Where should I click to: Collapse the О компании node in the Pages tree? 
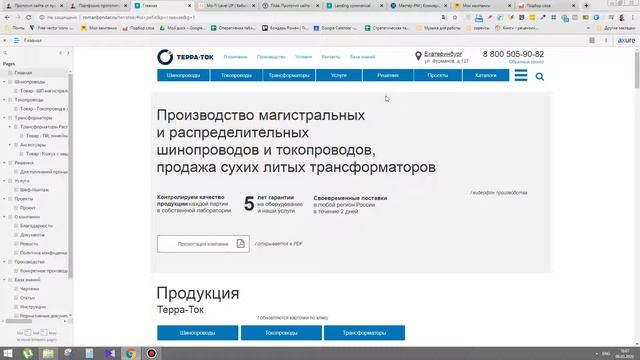pyautogui.click(x=4, y=217)
